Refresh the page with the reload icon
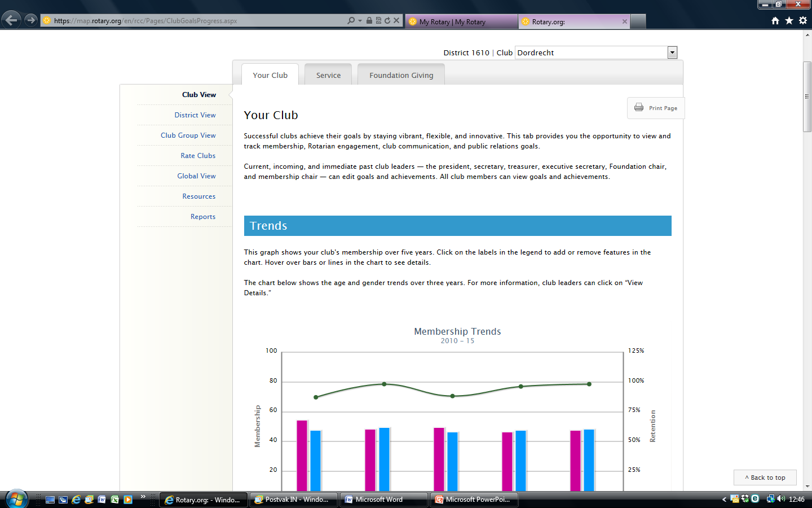This screenshot has height=508, width=812. coord(387,20)
